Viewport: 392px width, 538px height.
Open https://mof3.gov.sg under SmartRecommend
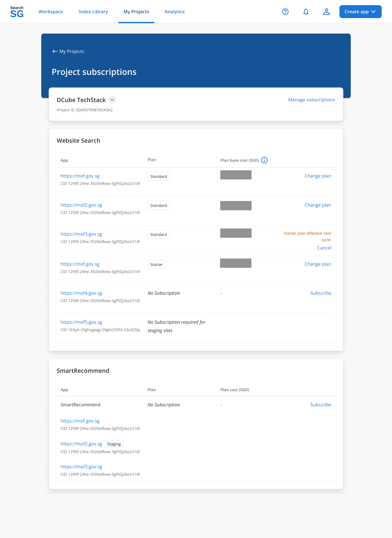tap(81, 467)
